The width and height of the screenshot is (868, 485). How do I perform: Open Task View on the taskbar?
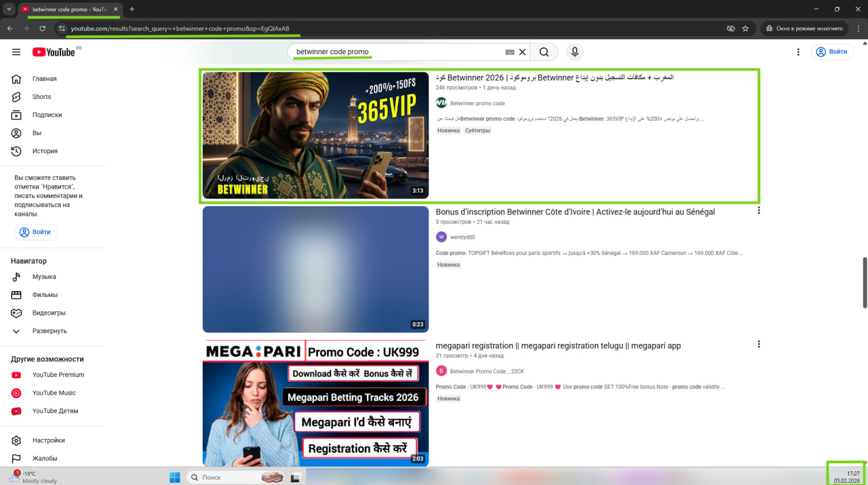tap(295, 477)
